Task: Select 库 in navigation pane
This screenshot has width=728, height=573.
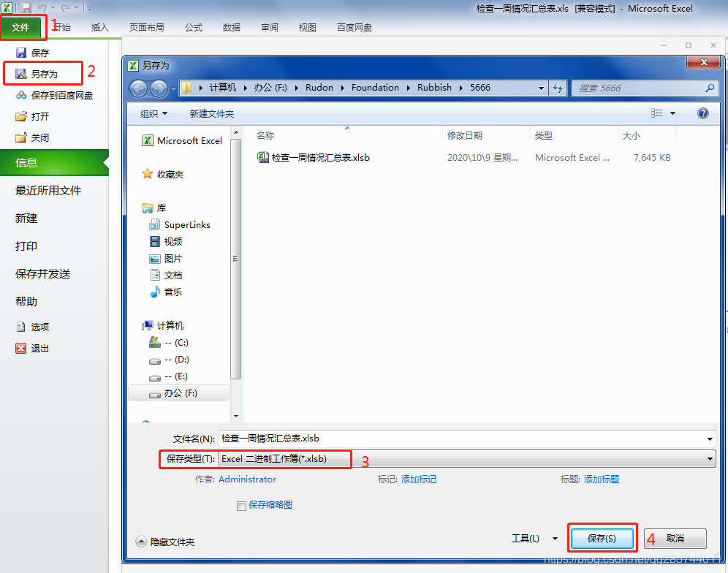Action: (154, 208)
